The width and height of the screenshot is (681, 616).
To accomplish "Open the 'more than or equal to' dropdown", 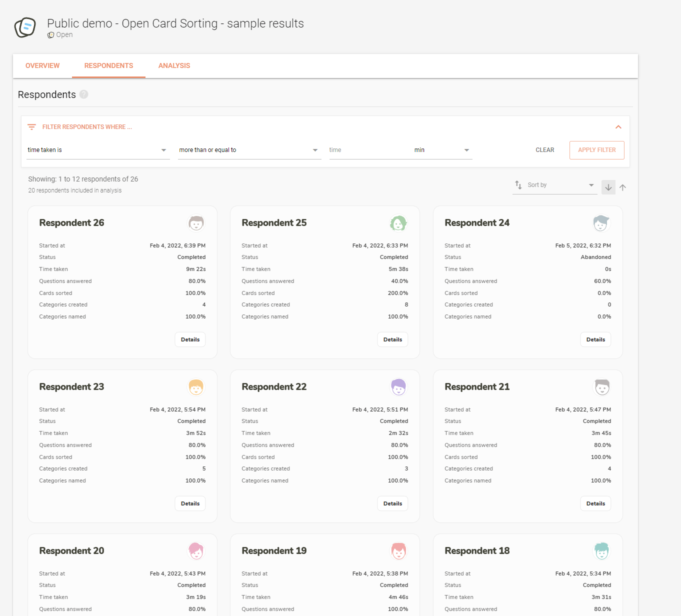I will click(248, 150).
